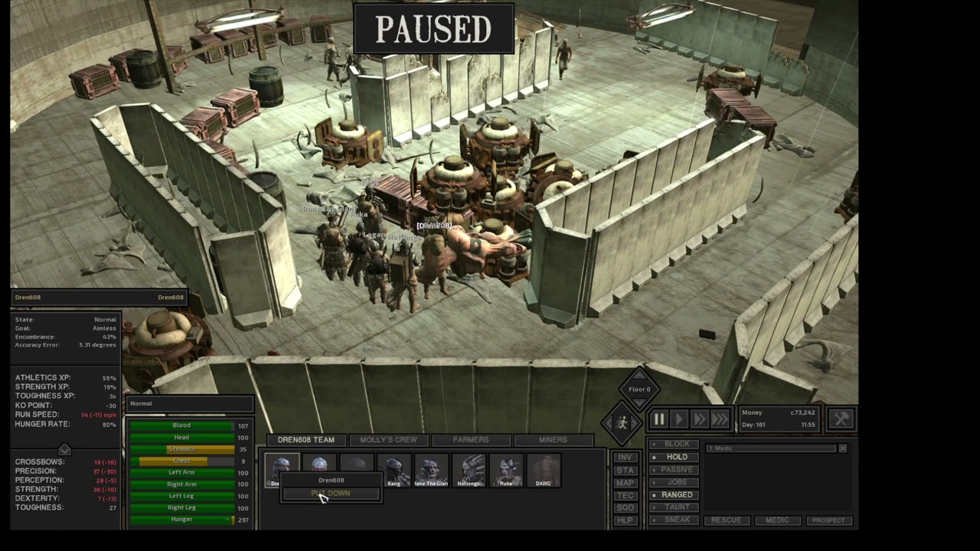The height and width of the screenshot is (551, 980).
Task: Click the Floor 0 indicator
Action: click(x=639, y=389)
